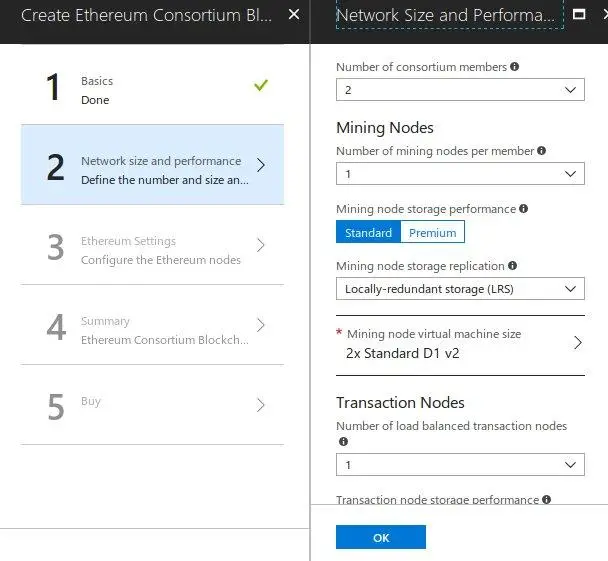Click info icon for Mining node storage replication
This screenshot has height=561, width=608.
[x=513, y=266]
